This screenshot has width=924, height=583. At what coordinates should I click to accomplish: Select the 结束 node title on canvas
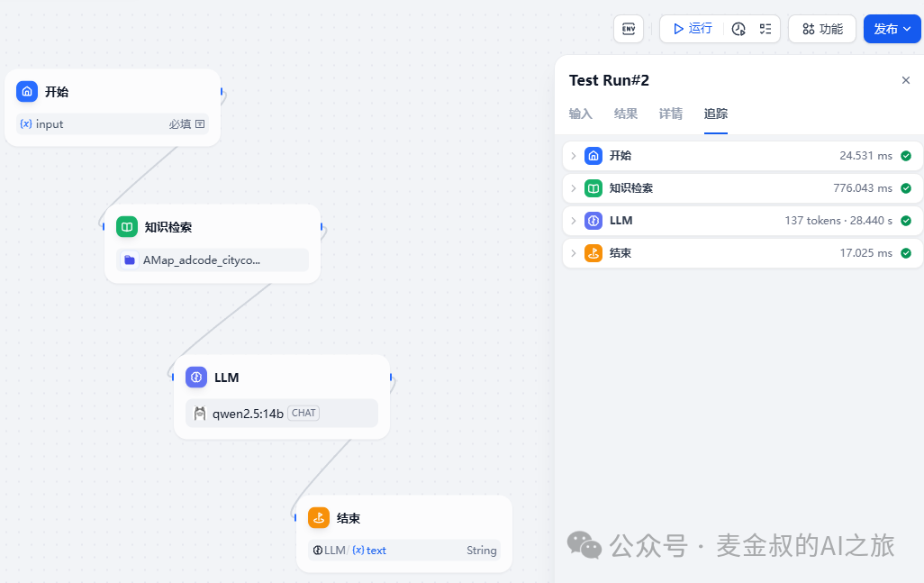349,518
